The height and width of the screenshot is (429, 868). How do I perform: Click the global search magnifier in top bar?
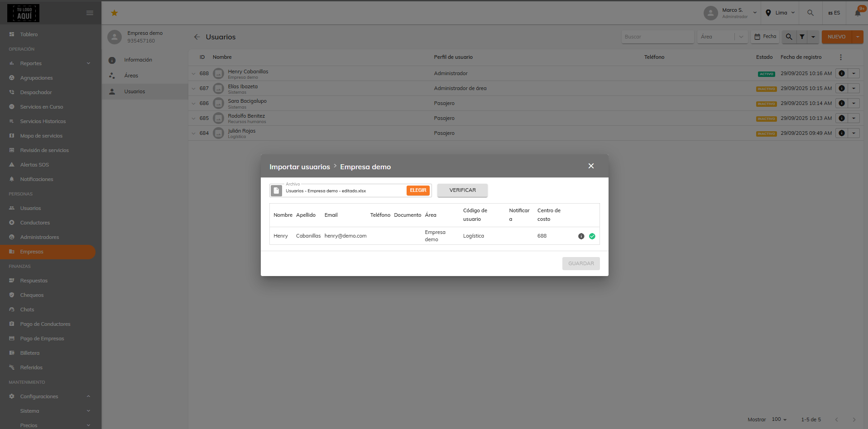(810, 13)
